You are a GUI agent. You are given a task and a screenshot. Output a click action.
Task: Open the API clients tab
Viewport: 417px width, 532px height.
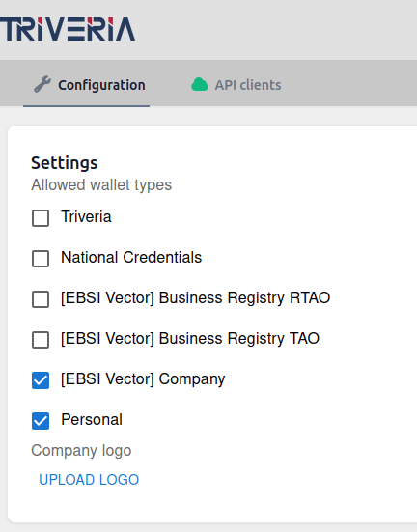point(236,84)
